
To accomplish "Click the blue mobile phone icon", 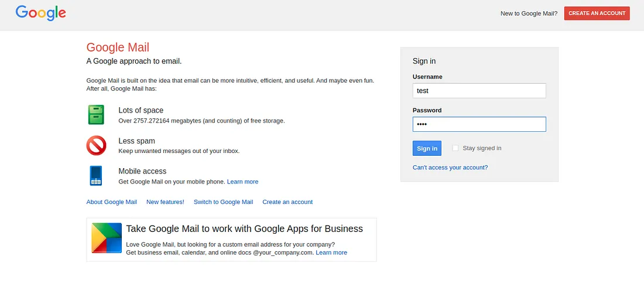I will point(95,176).
